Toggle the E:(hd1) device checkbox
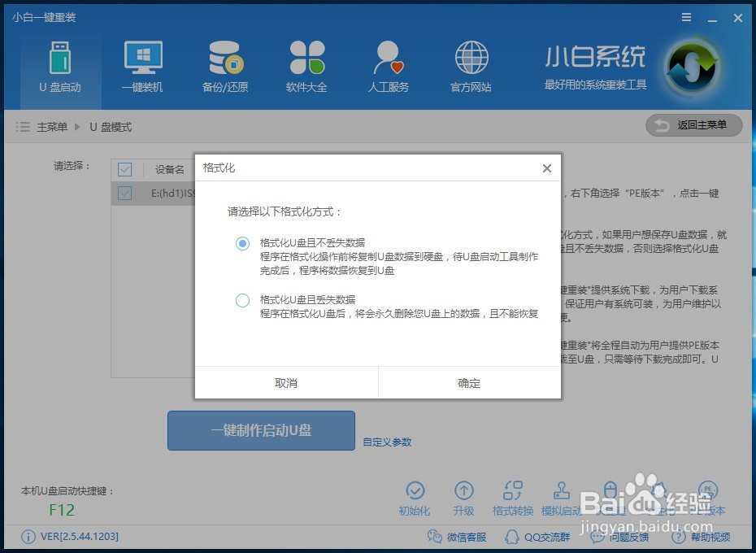Screen dimensions: 756x553 pos(125,194)
